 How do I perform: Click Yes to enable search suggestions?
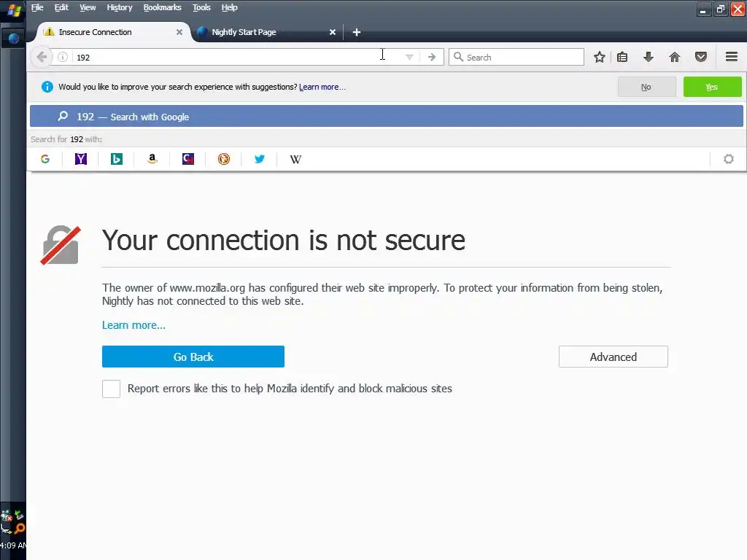pos(712,87)
